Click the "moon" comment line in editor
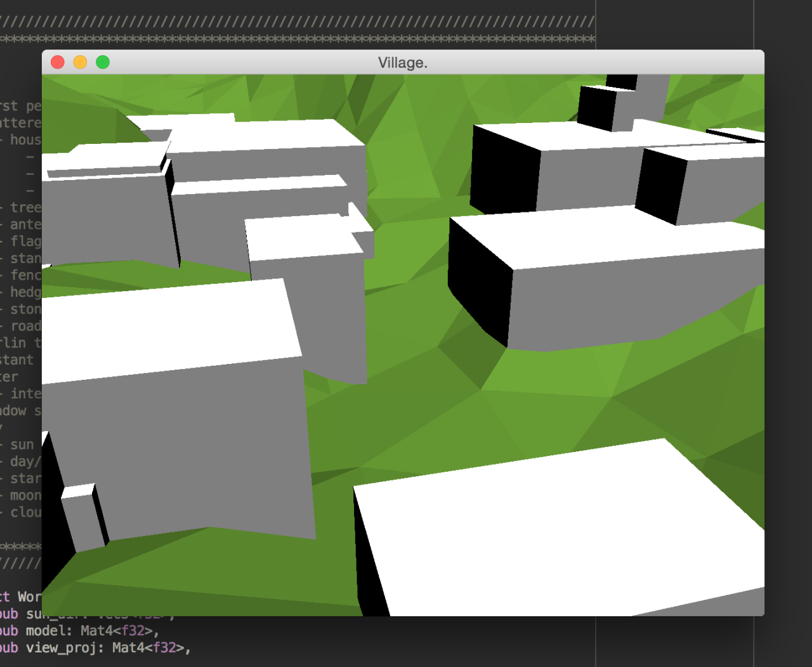Image resolution: width=812 pixels, height=667 pixels. 25,495
